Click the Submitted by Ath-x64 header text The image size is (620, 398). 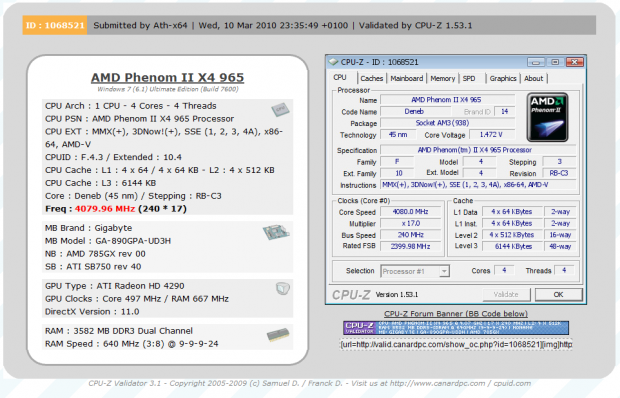[x=140, y=25]
